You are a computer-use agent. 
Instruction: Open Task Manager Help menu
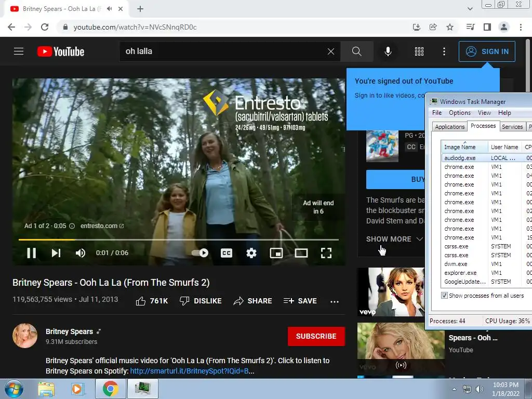point(504,113)
